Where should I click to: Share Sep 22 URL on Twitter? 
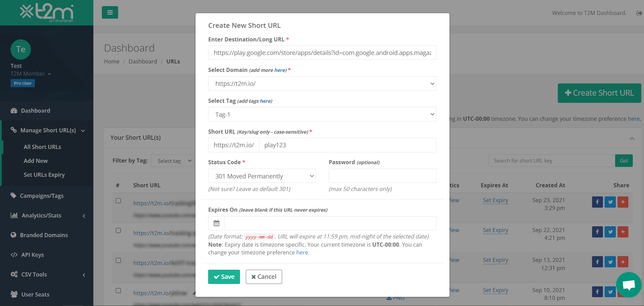click(x=610, y=232)
